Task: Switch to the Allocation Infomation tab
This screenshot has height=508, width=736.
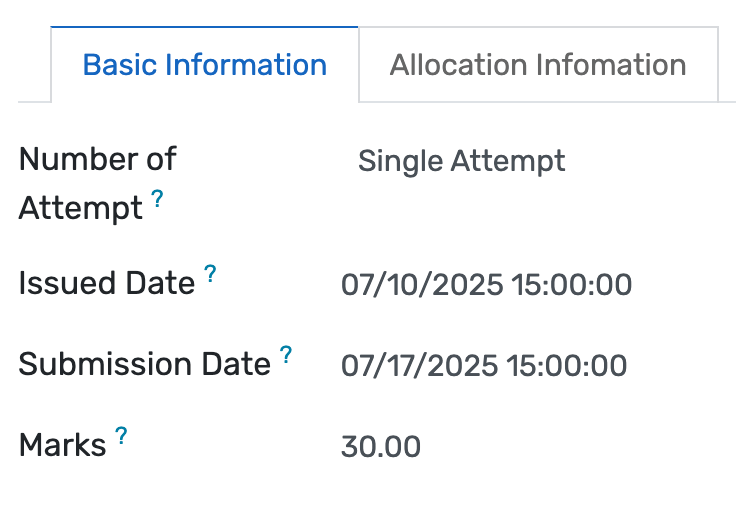Action: coord(538,65)
